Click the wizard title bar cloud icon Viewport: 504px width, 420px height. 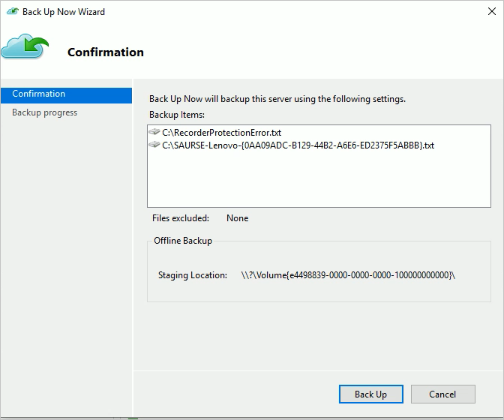[13, 11]
